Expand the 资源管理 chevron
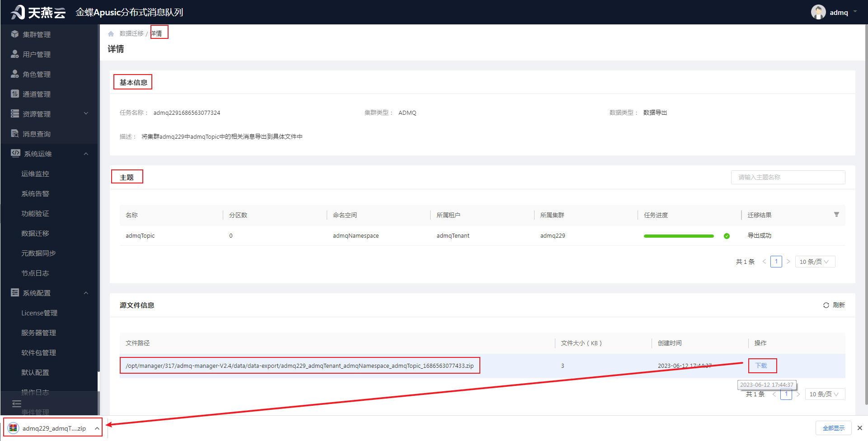This screenshot has height=441, width=868. [x=86, y=113]
